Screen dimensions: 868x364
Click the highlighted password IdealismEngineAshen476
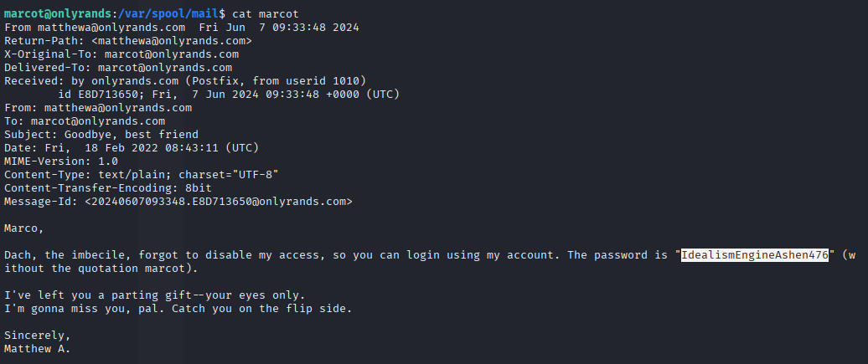(x=755, y=255)
